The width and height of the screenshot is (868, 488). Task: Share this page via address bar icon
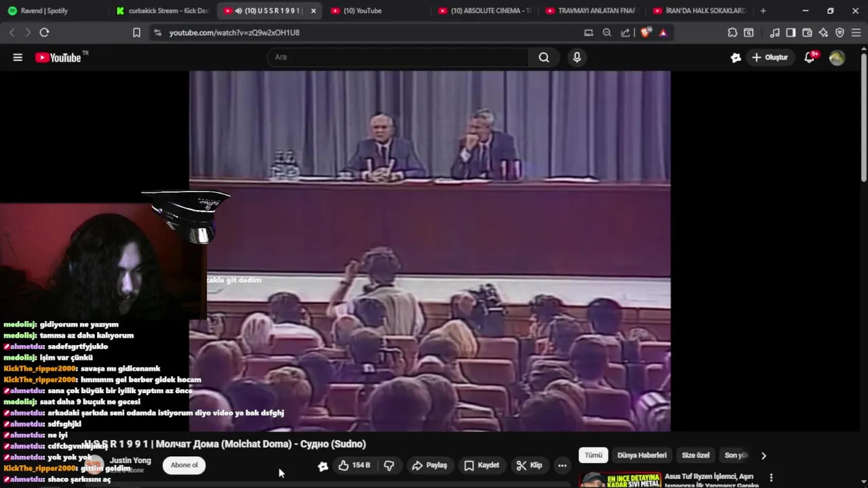pyautogui.click(x=625, y=33)
